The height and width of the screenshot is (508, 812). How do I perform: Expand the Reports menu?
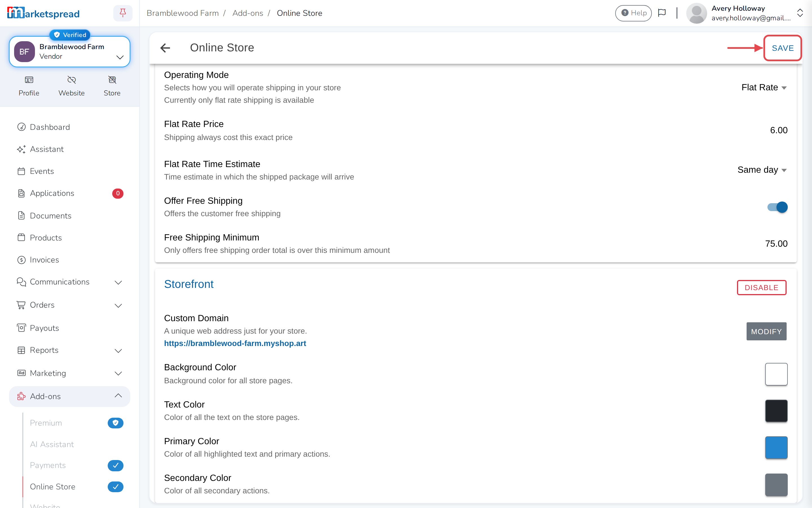pos(69,350)
